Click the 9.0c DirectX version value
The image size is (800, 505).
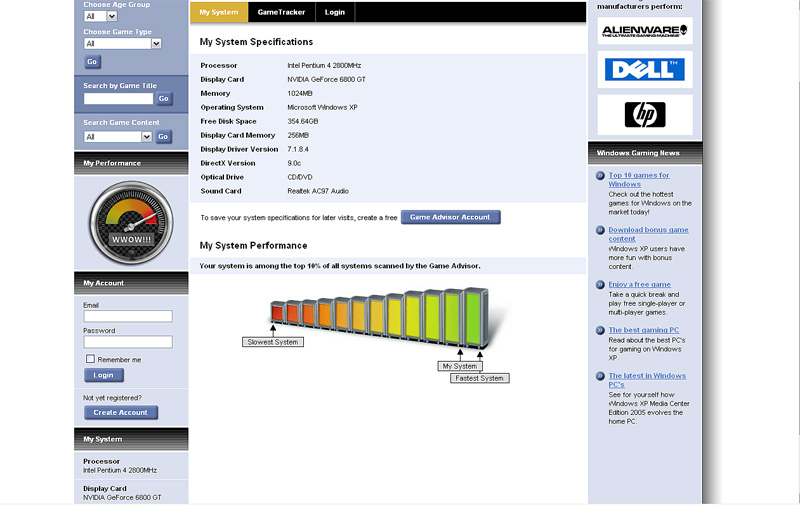(x=294, y=163)
